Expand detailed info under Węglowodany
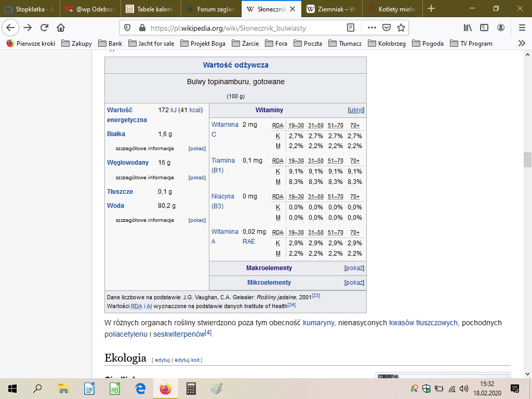 [197, 178]
